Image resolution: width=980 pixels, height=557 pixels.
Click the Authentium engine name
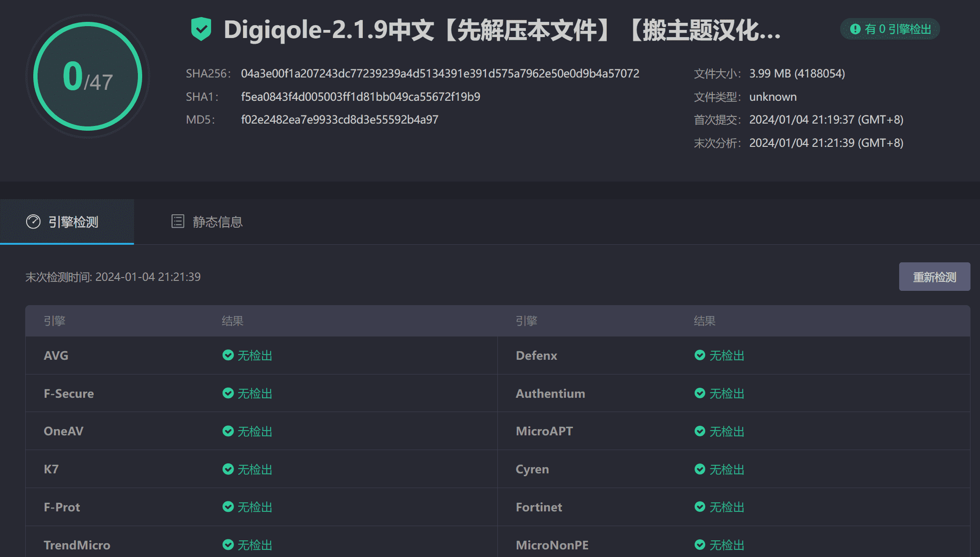click(x=551, y=394)
